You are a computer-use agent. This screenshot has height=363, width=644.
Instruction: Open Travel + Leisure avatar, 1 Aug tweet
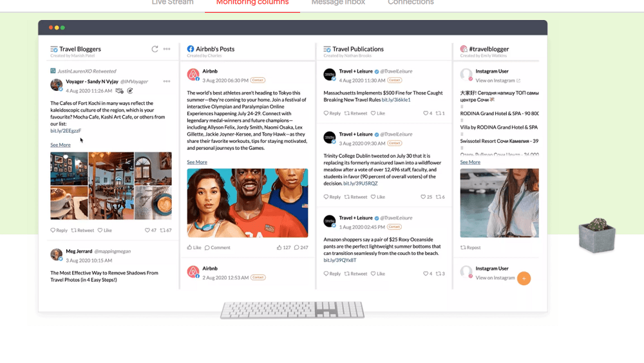[x=329, y=221]
